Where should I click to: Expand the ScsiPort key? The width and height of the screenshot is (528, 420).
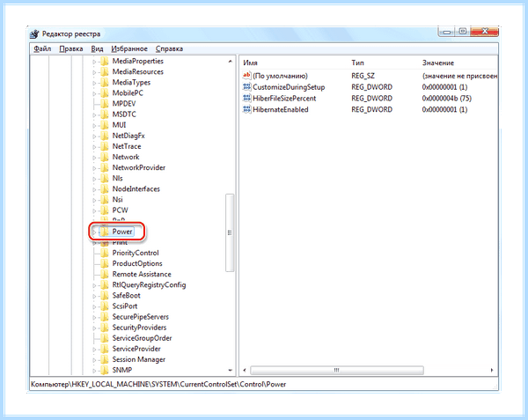pyautogui.click(x=94, y=306)
